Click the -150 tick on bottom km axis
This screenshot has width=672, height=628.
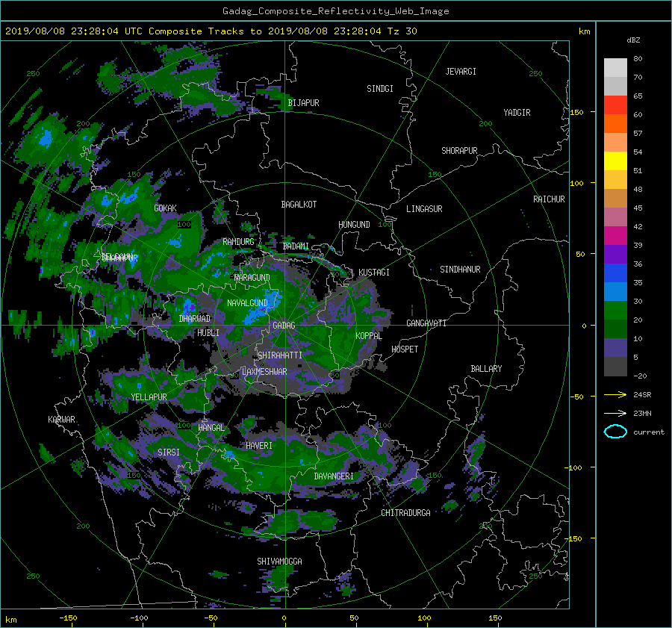pos(68,618)
